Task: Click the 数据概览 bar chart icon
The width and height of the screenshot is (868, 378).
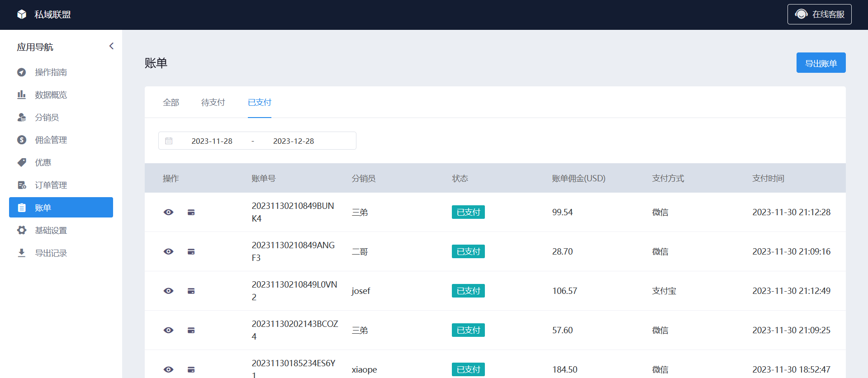Action: pos(22,95)
